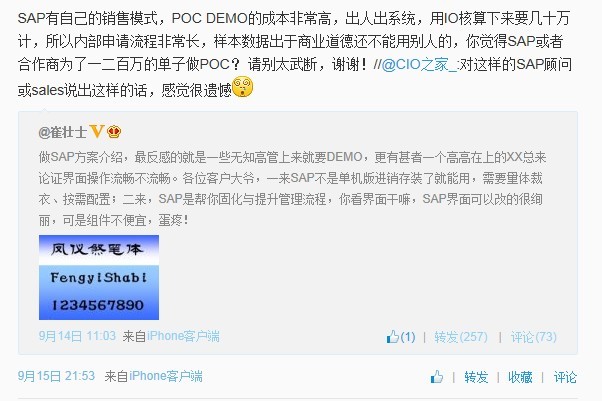Click the thumbs-up icon on the outer post
The height and width of the screenshot is (401, 602).
pos(437,377)
